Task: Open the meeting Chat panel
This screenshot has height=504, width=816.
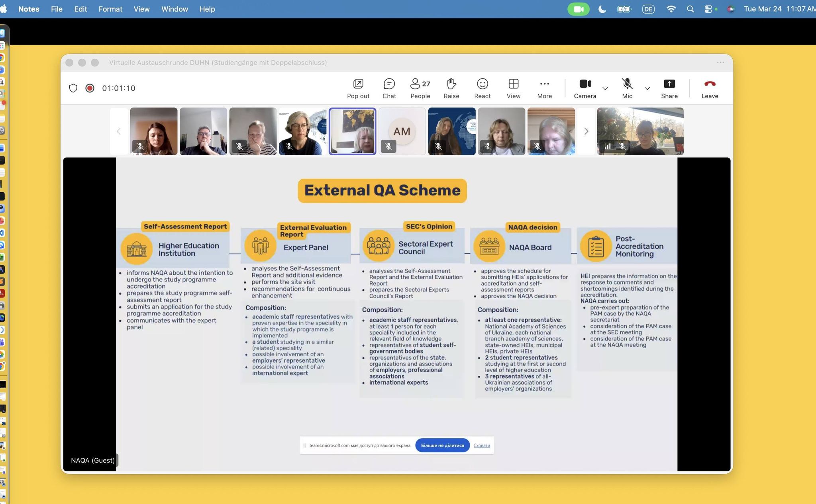Action: [389, 88]
